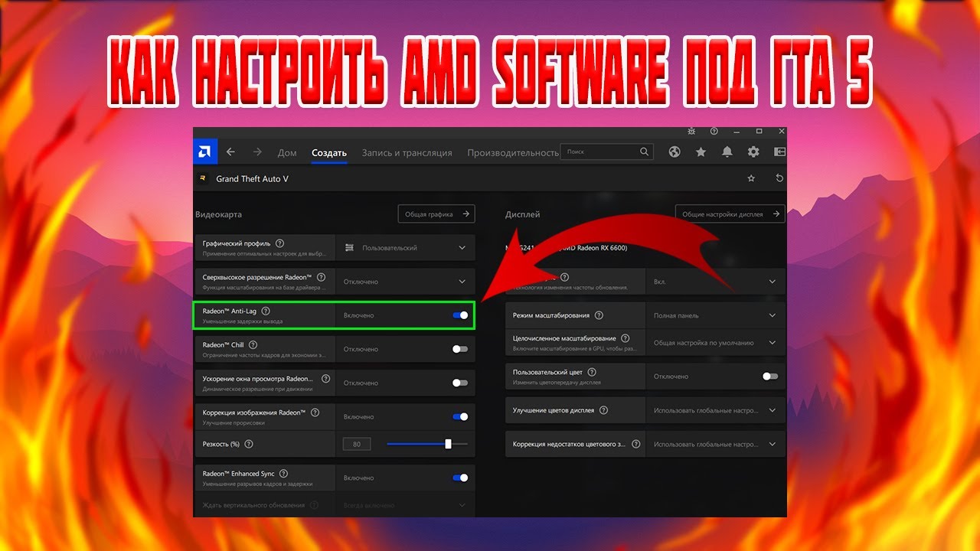Go back with the left arrow
This screenshot has width=980, height=551.
230,152
